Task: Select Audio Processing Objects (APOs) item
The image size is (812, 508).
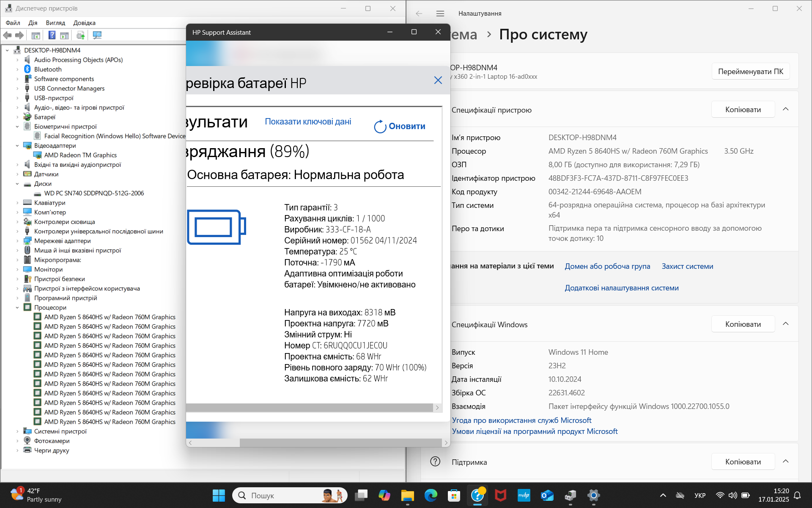Action: point(78,60)
